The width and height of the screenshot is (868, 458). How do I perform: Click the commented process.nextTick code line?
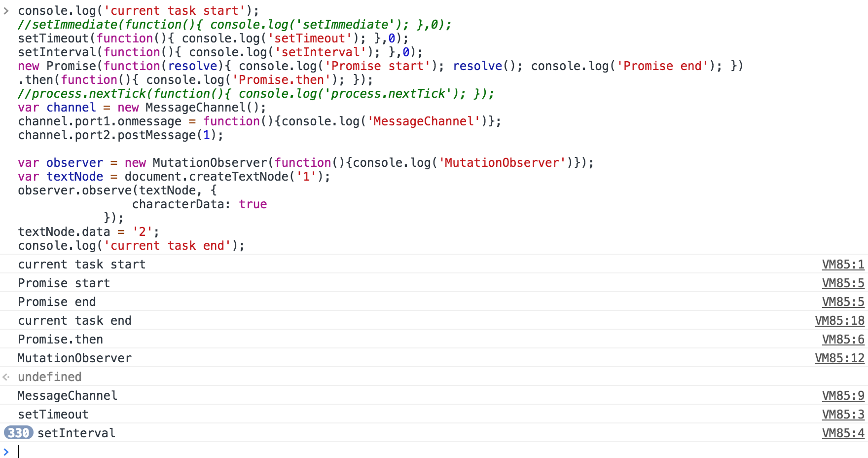pyautogui.click(x=256, y=94)
